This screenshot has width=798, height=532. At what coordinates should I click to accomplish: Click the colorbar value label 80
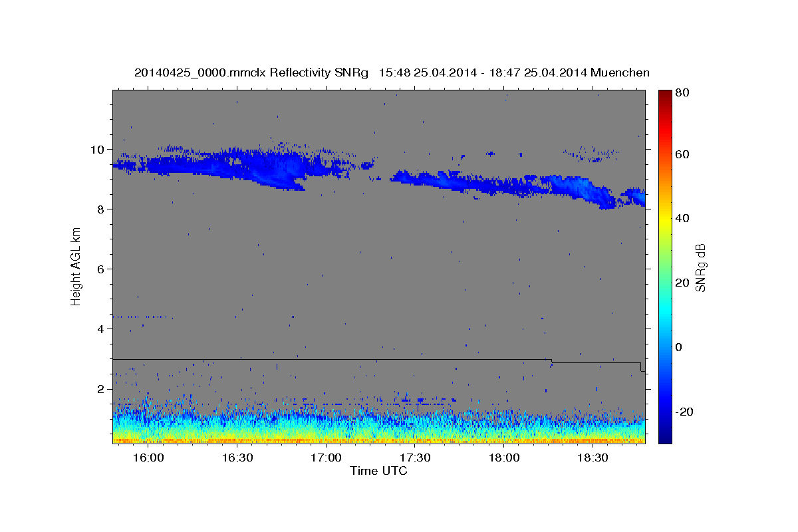[x=682, y=92]
